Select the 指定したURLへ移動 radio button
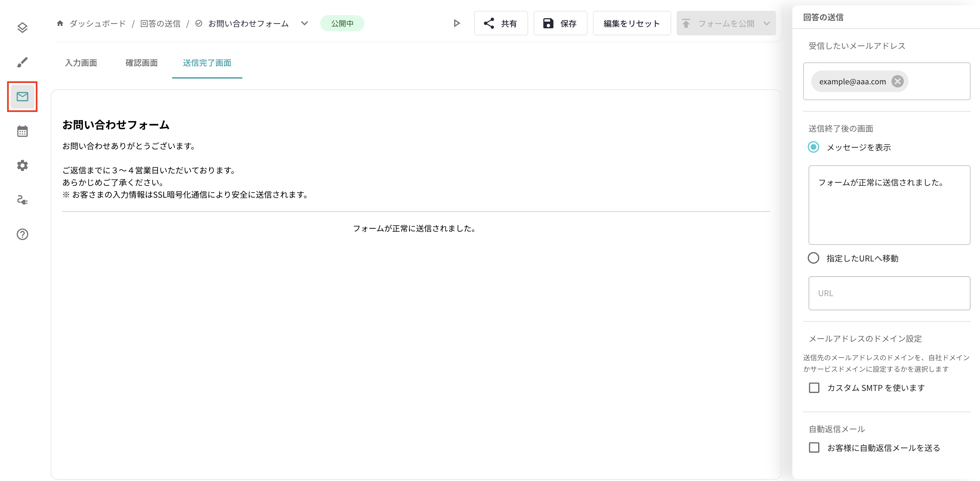Viewport: 980px width, 481px height. click(813, 258)
